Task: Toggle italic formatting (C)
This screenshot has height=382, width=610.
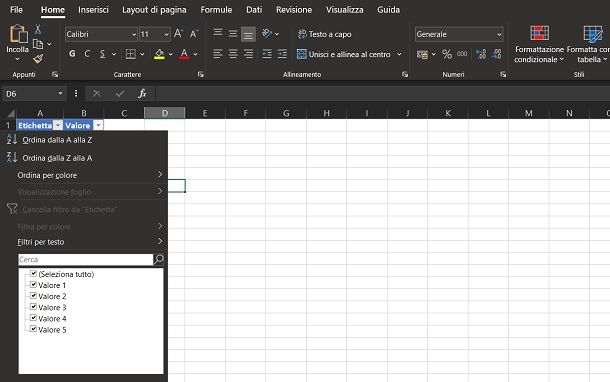Action: click(x=87, y=54)
